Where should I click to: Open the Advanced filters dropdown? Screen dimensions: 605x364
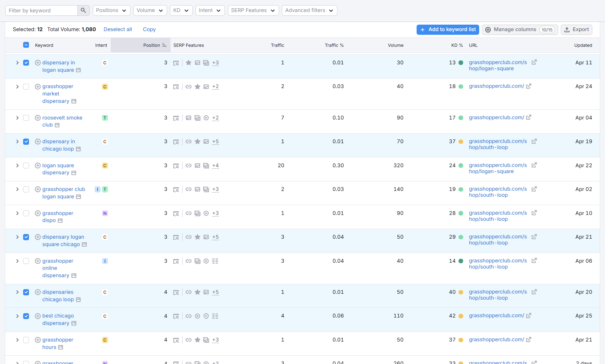pos(309,10)
